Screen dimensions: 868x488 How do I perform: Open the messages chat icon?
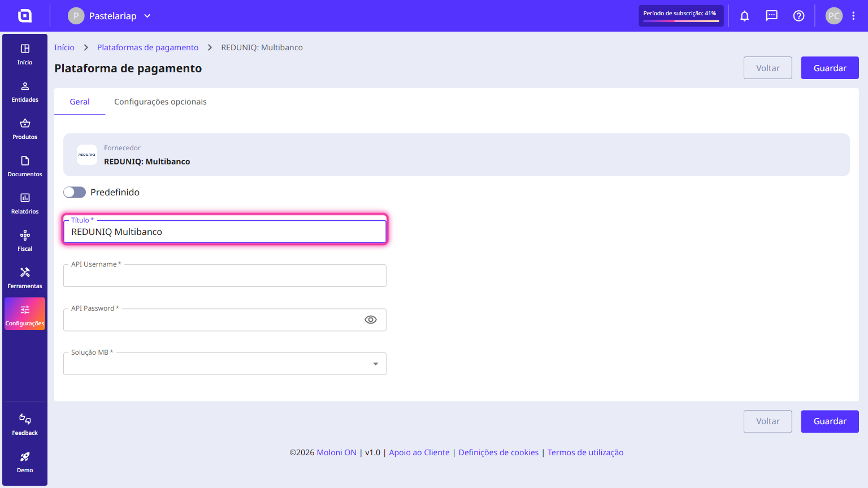pos(772,16)
